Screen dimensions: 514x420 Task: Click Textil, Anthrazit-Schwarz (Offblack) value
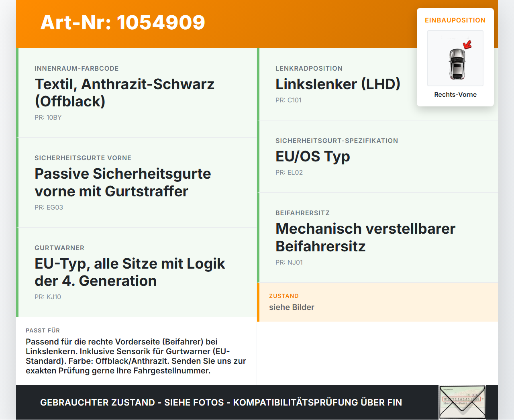tap(124, 93)
